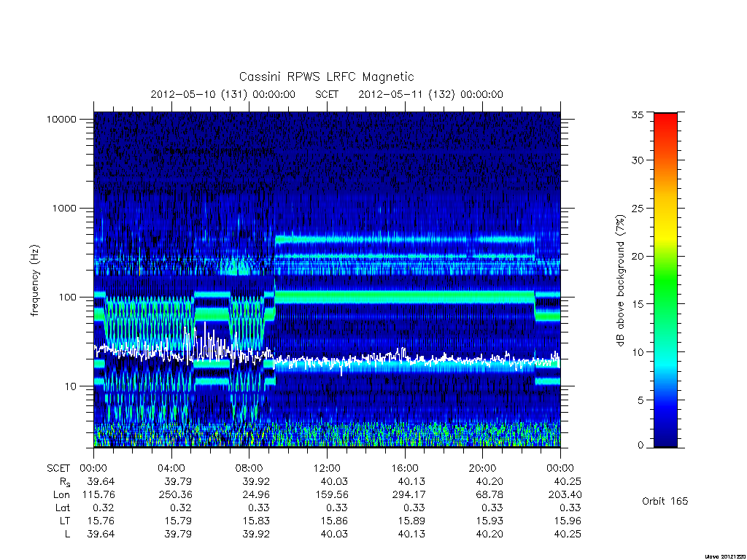Viewport: 747px width, 560px height.
Task: Click the 'Cassini RPWS LRFC Magnetic' title
Action: coord(326,77)
